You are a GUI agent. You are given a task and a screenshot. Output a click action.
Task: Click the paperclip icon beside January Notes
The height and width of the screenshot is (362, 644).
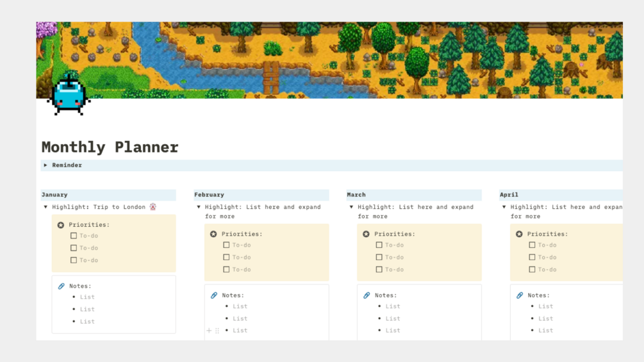tap(62, 286)
